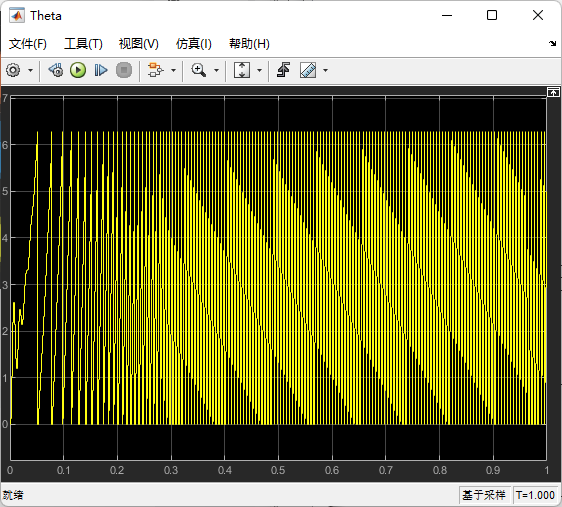Click the step back icon
Image resolution: width=562 pixels, height=507 pixels.
[x=56, y=70]
